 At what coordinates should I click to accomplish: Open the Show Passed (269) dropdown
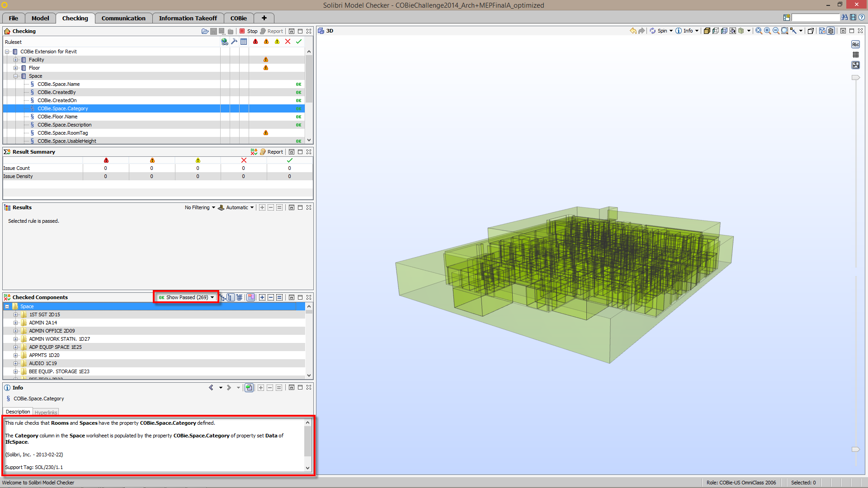click(186, 297)
